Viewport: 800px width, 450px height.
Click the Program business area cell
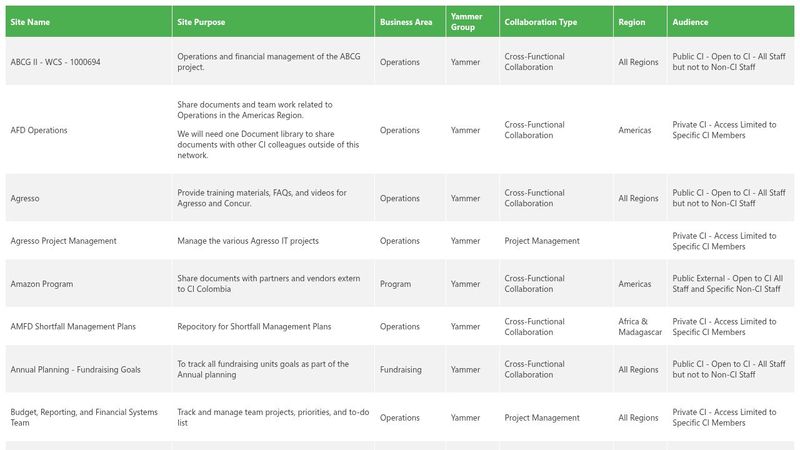(396, 284)
